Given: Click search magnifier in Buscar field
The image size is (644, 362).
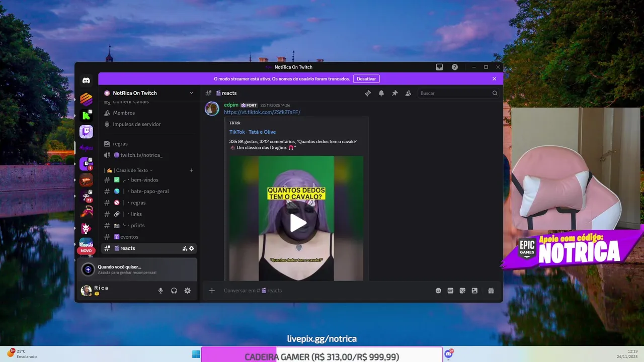Looking at the screenshot, I should click(495, 93).
